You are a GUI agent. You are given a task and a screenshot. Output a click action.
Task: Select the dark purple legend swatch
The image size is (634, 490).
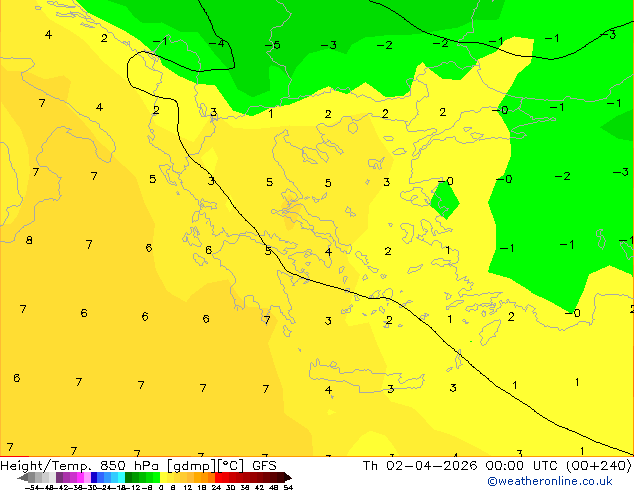(59, 477)
